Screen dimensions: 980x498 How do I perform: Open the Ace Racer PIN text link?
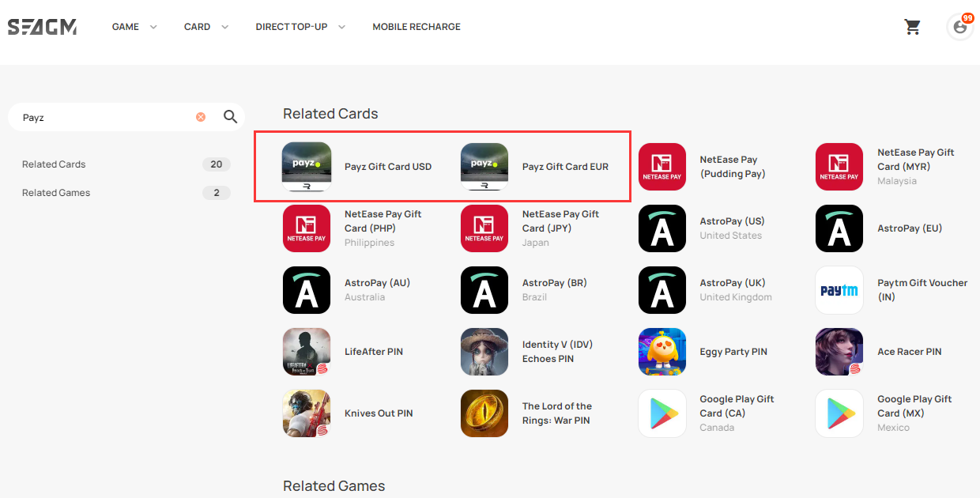tap(910, 352)
